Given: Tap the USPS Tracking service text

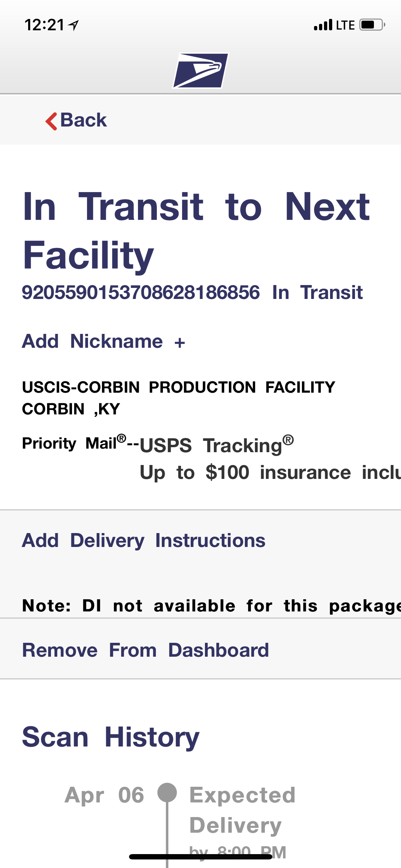Looking at the screenshot, I should click(217, 445).
